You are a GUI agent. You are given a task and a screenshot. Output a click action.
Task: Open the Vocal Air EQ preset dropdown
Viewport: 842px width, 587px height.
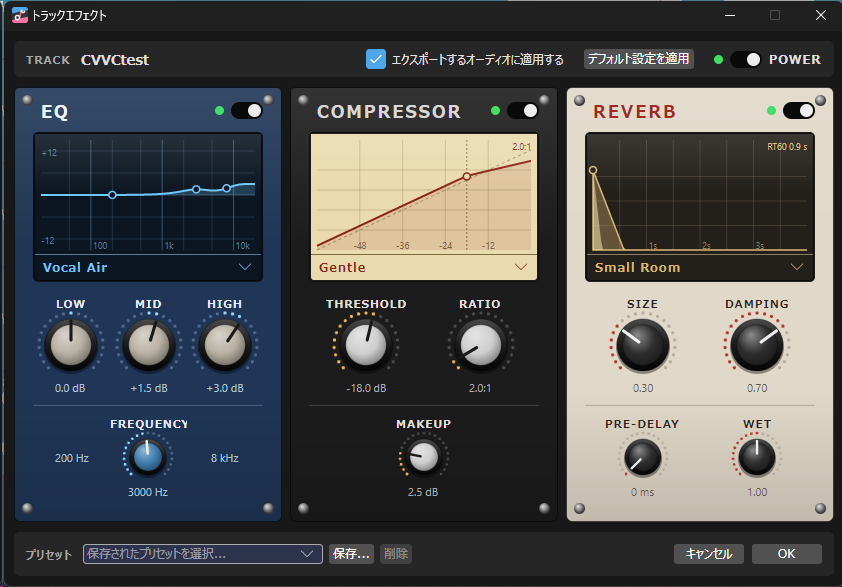coord(148,267)
